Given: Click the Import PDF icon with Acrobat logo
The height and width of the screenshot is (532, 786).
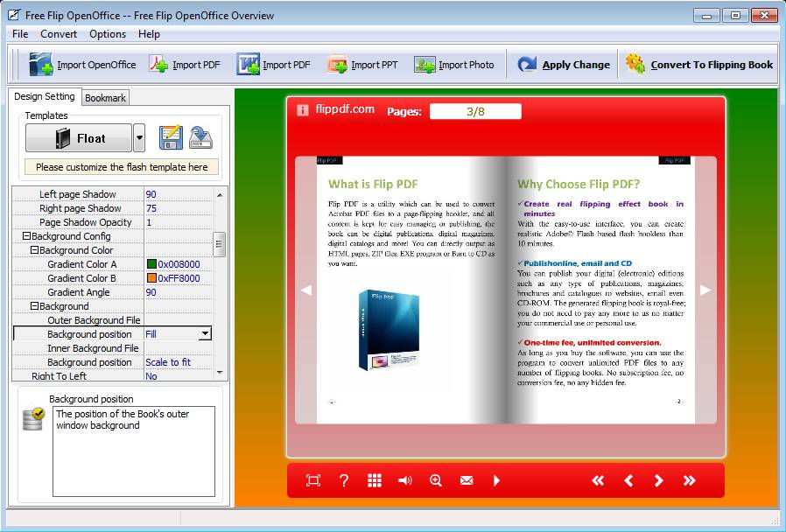Looking at the screenshot, I should tap(158, 65).
